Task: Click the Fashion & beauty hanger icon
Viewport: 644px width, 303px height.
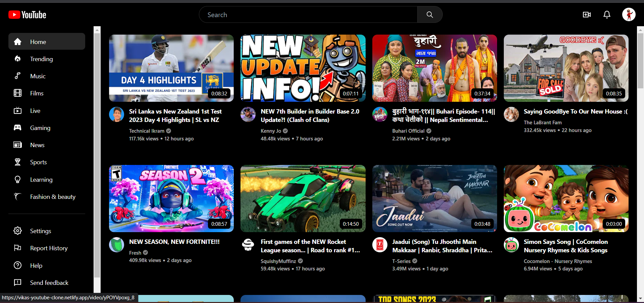Action: (x=17, y=197)
